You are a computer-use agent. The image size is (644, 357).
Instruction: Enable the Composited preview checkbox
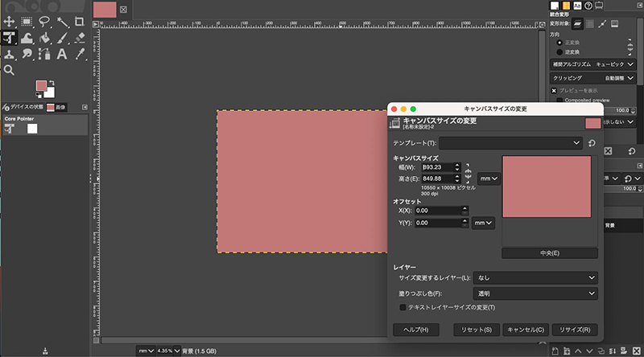pos(559,101)
